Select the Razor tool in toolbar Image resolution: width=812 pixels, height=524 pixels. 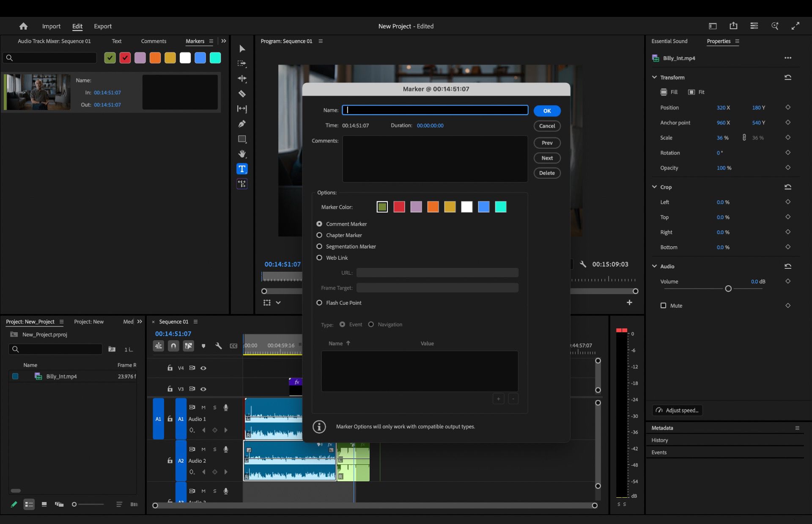click(x=242, y=94)
